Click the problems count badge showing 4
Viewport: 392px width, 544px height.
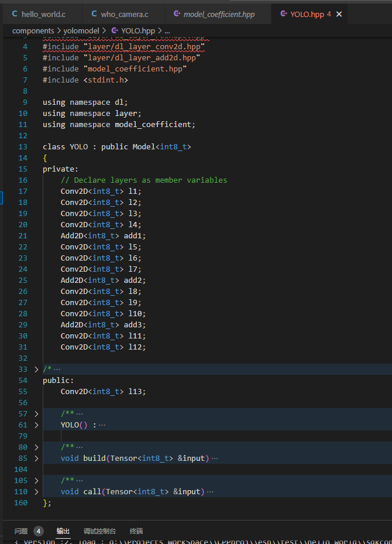coord(38,531)
